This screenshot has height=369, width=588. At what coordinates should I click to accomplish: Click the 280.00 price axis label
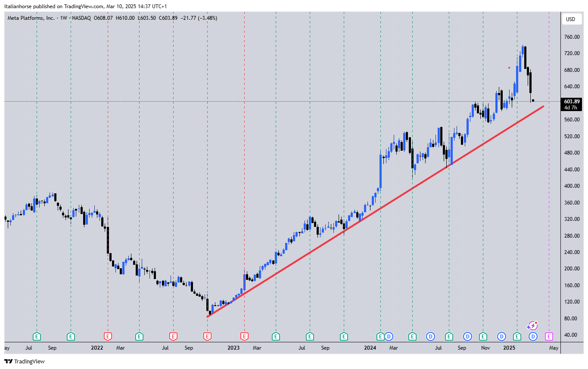tap(571, 236)
